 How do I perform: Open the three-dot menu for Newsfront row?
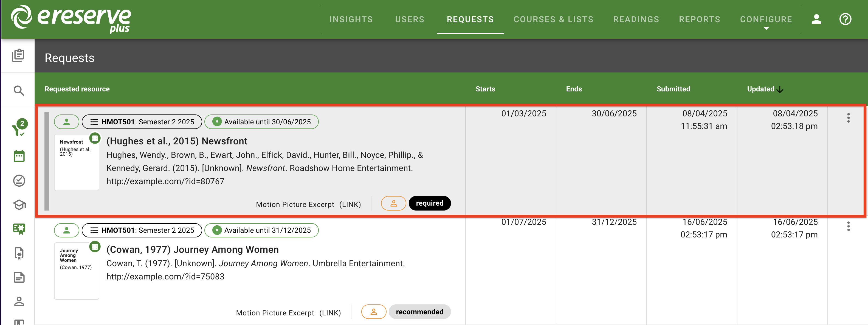point(849,118)
